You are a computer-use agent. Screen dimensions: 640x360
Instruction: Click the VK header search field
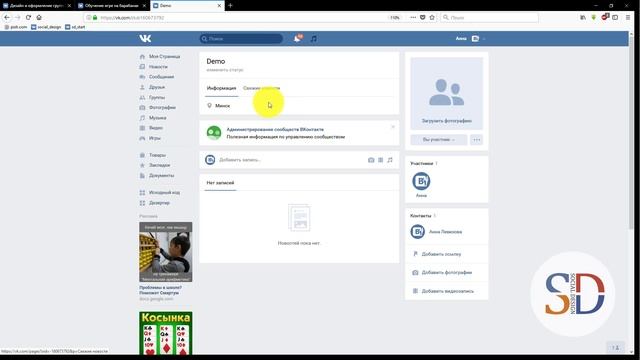[x=241, y=38]
